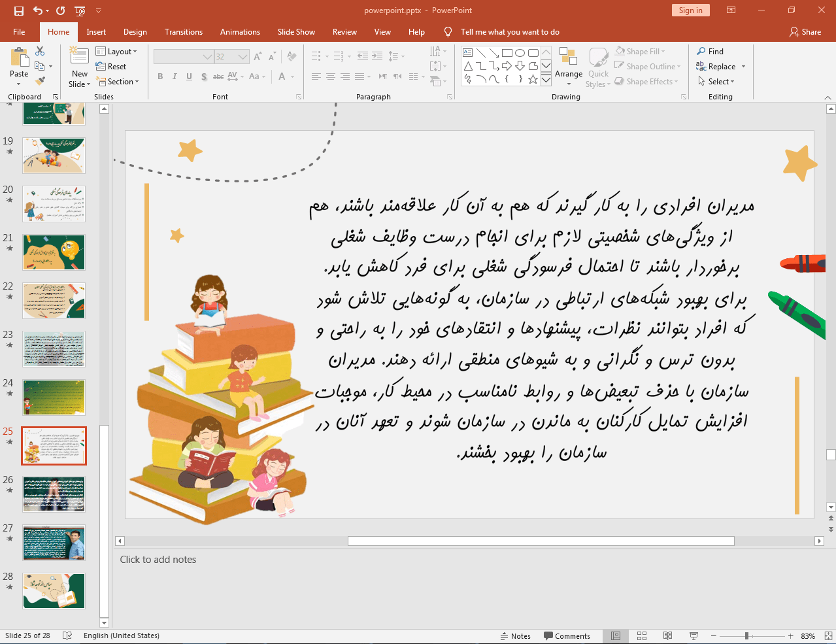Open the font size dropdown
The height and width of the screenshot is (644, 836).
coord(241,56)
